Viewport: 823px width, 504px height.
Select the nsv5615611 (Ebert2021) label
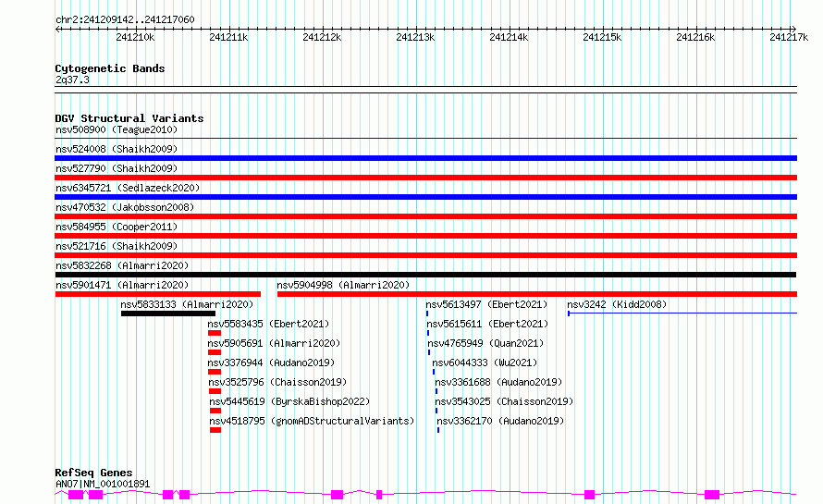[487, 324]
